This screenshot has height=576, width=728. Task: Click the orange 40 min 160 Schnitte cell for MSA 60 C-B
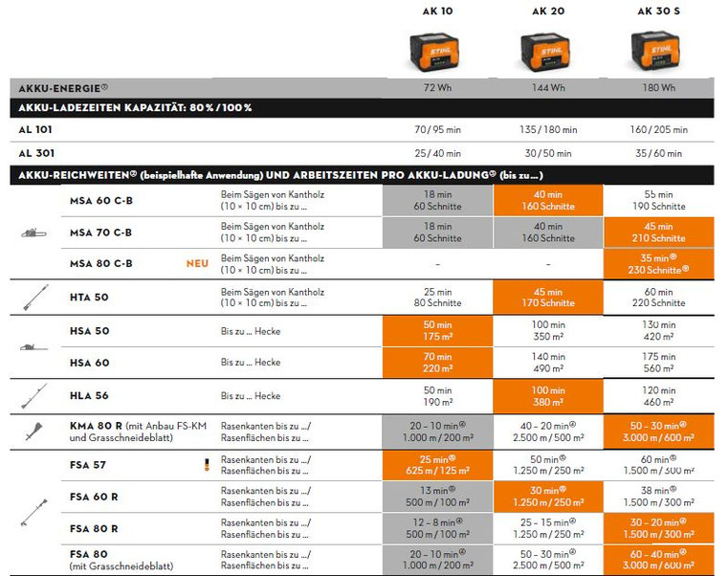548,201
